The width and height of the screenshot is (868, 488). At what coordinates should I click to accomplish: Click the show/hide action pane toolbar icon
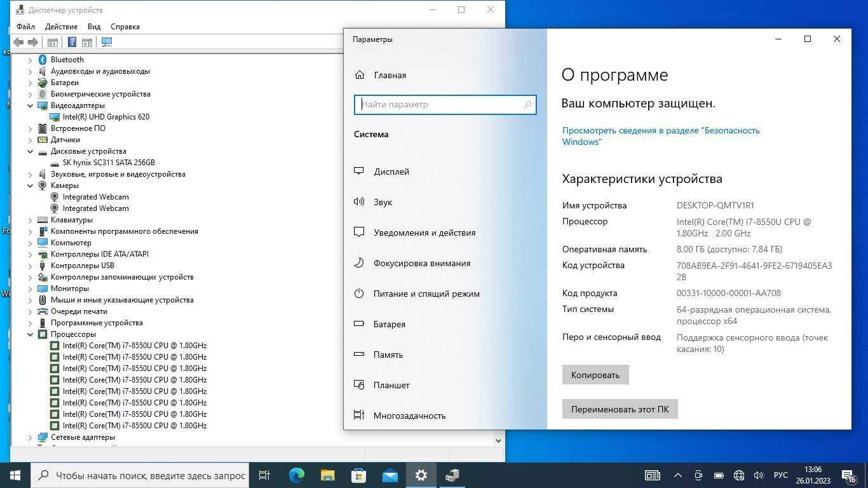click(87, 42)
